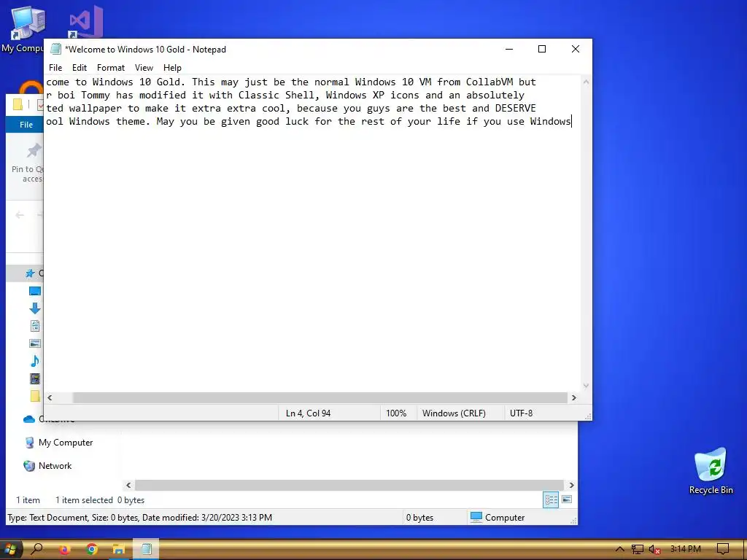Click '1 item selected' in Explorer status
Image resolution: width=747 pixels, height=560 pixels.
[84, 500]
